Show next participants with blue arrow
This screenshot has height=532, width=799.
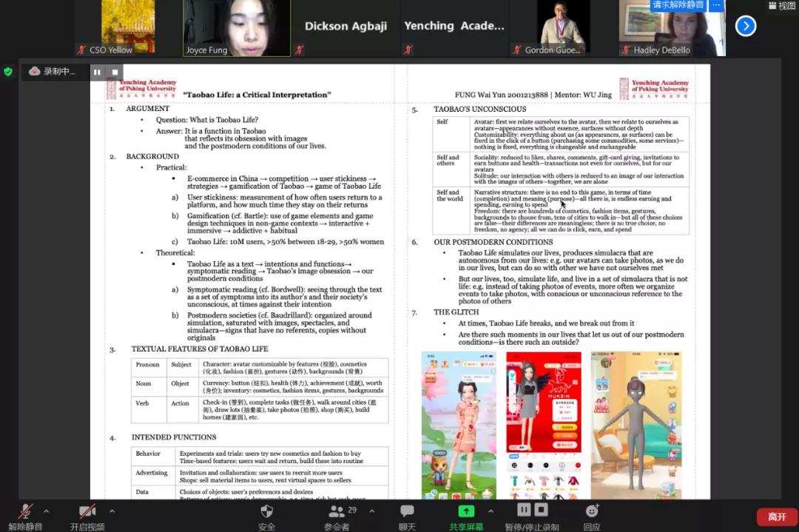click(x=745, y=27)
